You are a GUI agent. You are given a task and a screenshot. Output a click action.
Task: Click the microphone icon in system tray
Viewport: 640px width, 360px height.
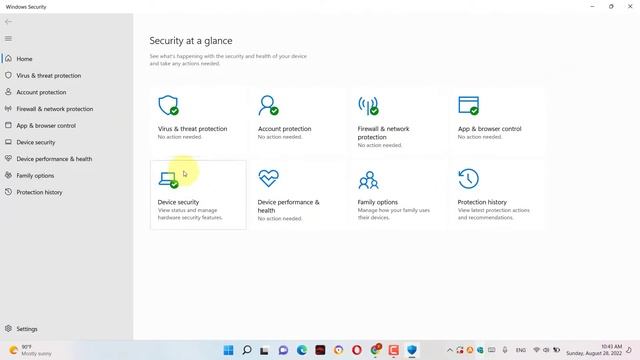pyautogui.click(x=505, y=350)
